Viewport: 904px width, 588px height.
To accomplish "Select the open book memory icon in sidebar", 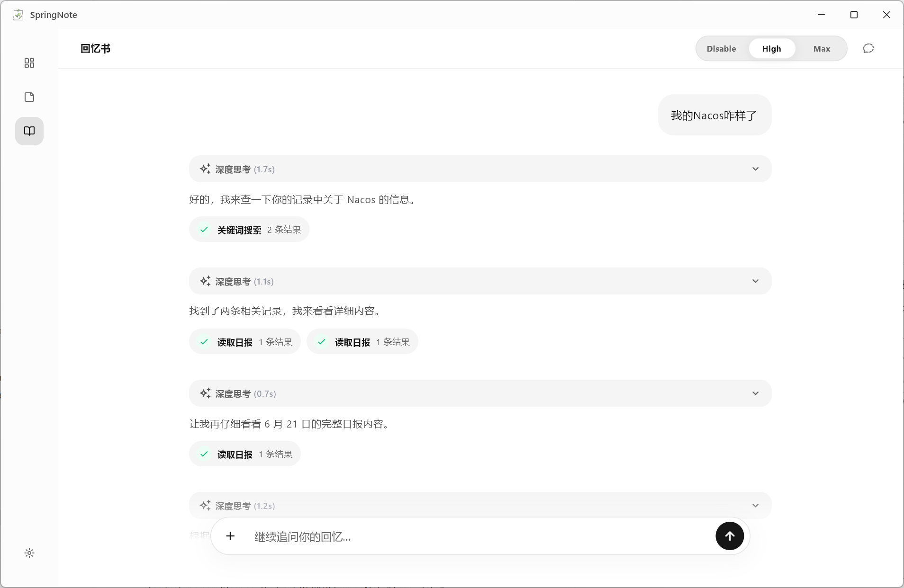I will point(29,131).
